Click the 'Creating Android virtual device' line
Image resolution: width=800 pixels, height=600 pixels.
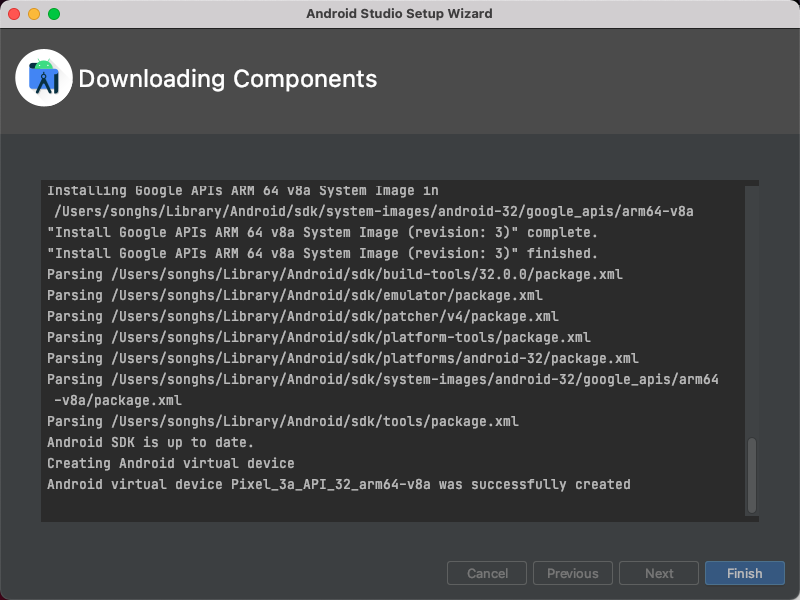(x=170, y=463)
